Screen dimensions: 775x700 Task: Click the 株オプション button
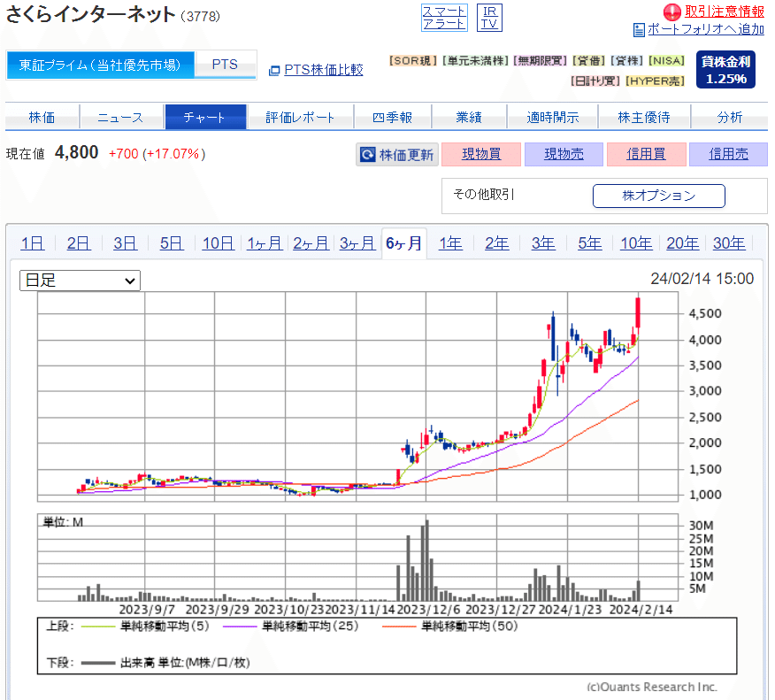click(x=659, y=196)
